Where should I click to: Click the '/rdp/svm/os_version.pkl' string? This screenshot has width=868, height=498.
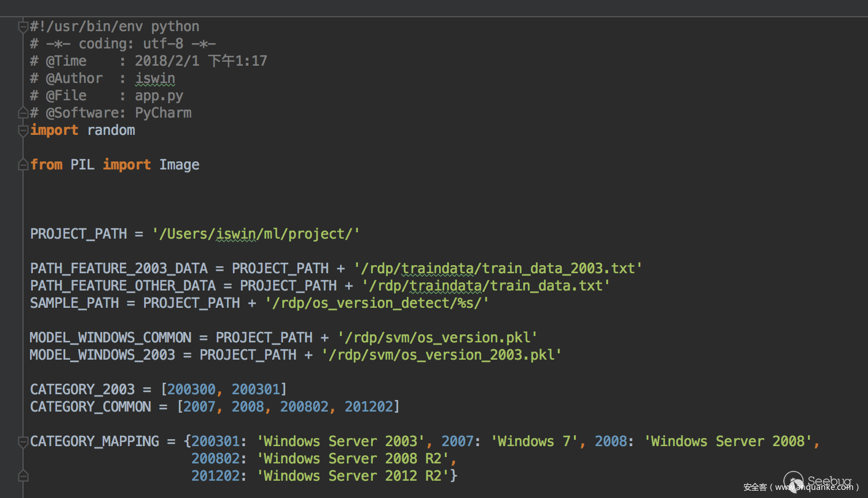click(x=437, y=338)
